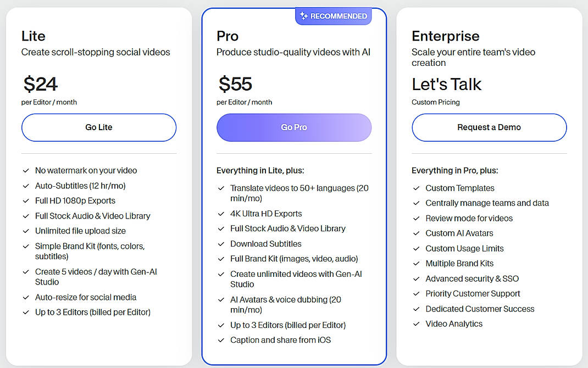Screen dimensions: 588x368
Task: Click the checkmark beside "Caption and share from iOS"
Action: [221, 340]
